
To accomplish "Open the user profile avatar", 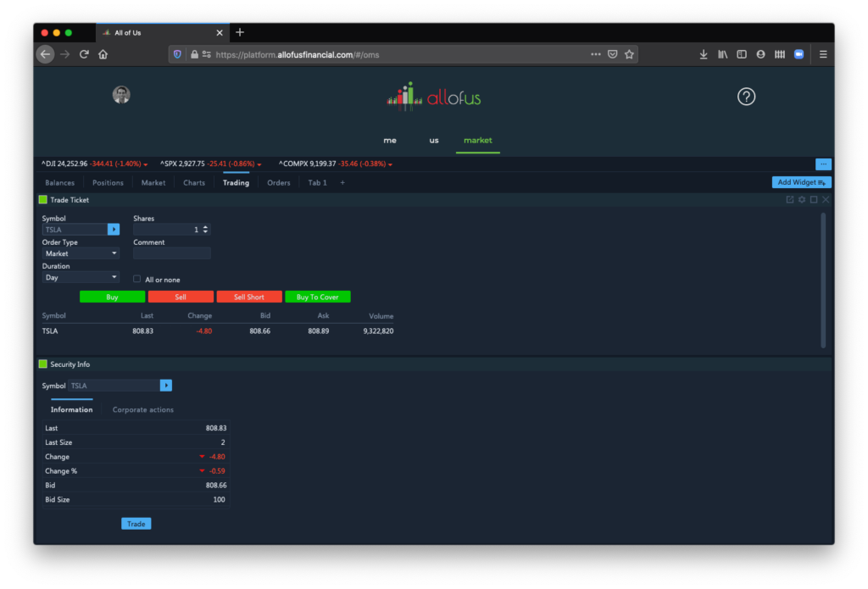I will [x=121, y=95].
